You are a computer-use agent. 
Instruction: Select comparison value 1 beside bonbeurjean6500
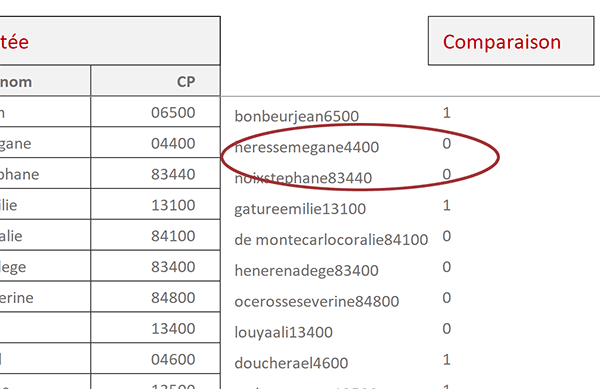(447, 112)
